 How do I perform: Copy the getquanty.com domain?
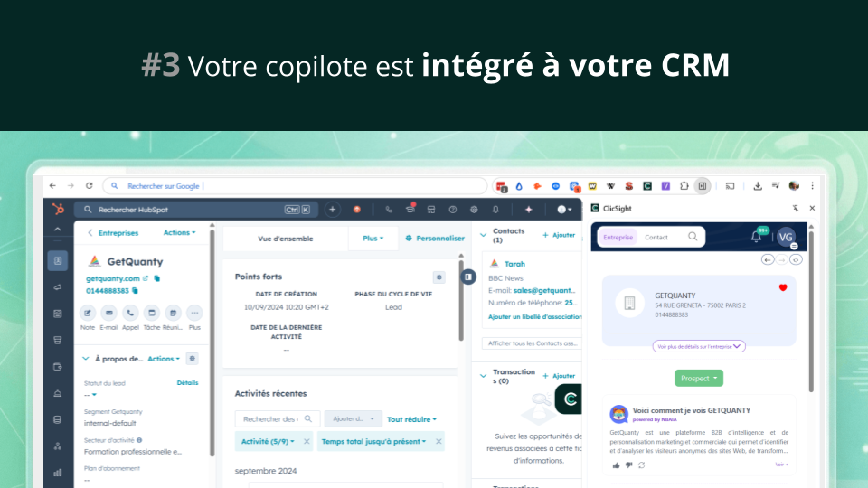(157, 278)
